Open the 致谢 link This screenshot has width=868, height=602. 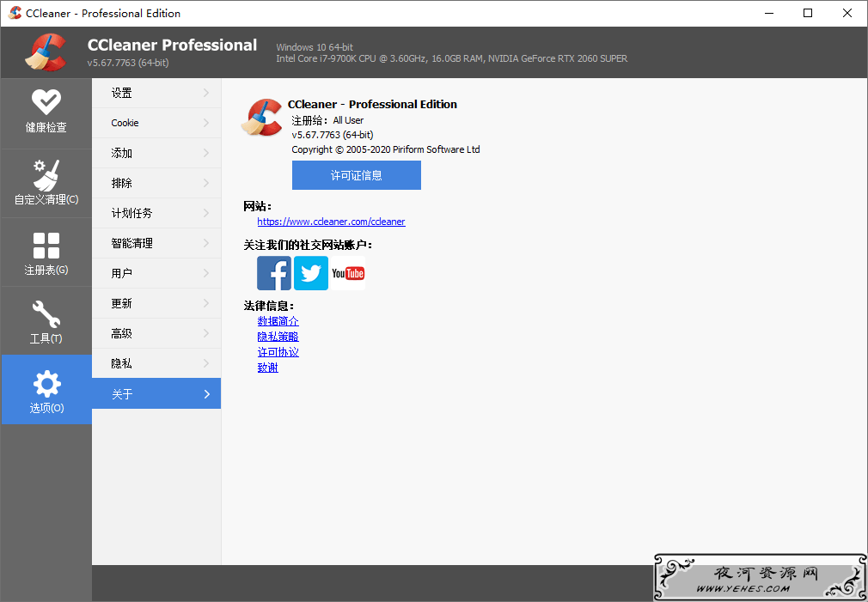268,368
